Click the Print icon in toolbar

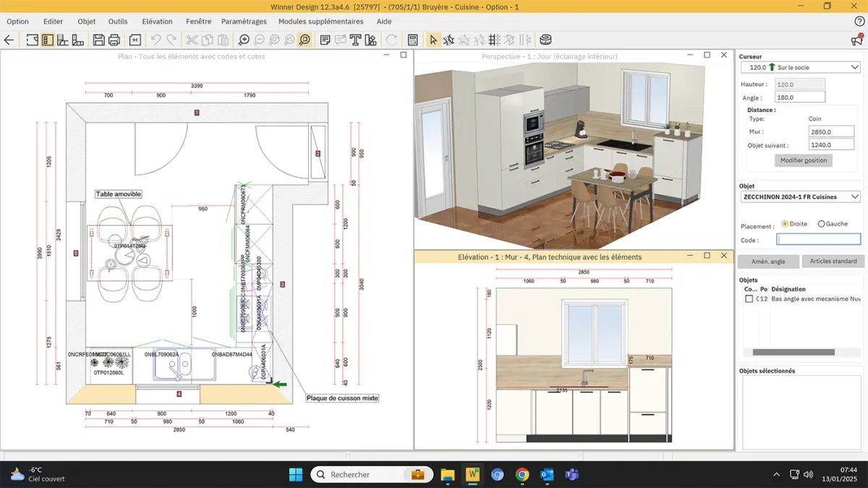click(x=114, y=40)
